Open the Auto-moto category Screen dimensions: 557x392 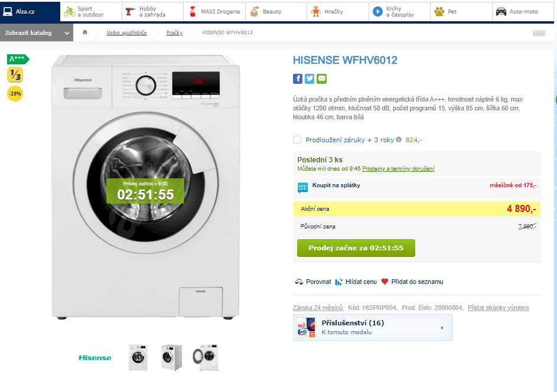(523, 11)
